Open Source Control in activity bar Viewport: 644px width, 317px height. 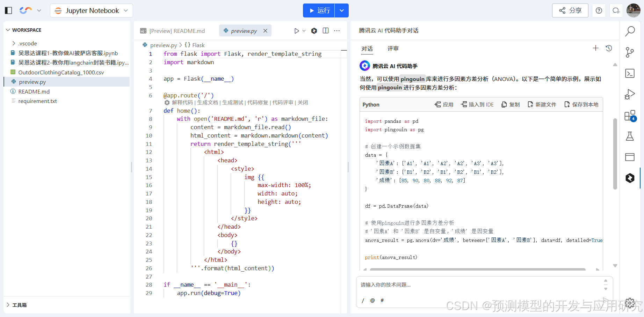(x=630, y=52)
